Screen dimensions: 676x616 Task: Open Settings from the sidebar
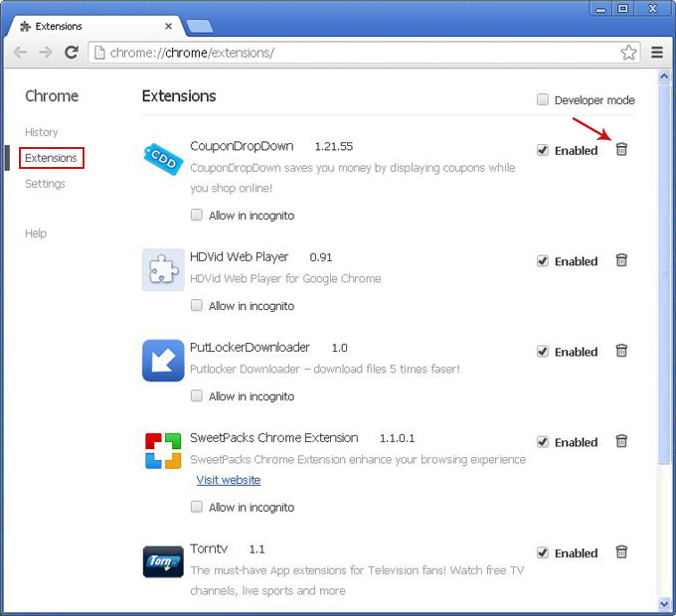[46, 184]
